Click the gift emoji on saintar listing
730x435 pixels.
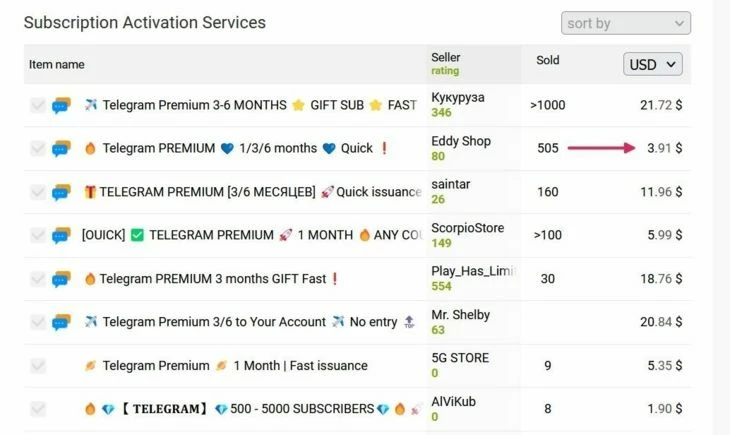[90, 192]
